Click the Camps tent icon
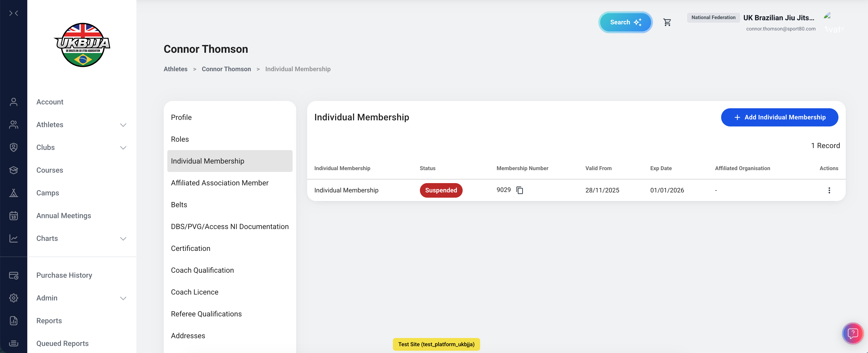 (13, 193)
